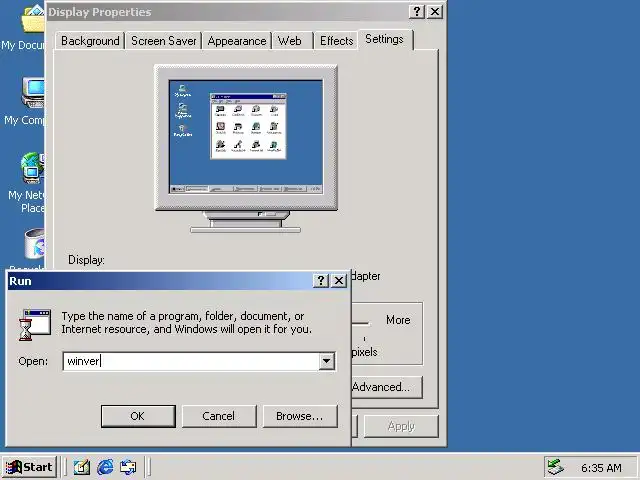Image resolution: width=640 pixels, height=480 pixels.
Task: Launch Show Desktop from Quick Launch
Action: pyautogui.click(x=82, y=467)
